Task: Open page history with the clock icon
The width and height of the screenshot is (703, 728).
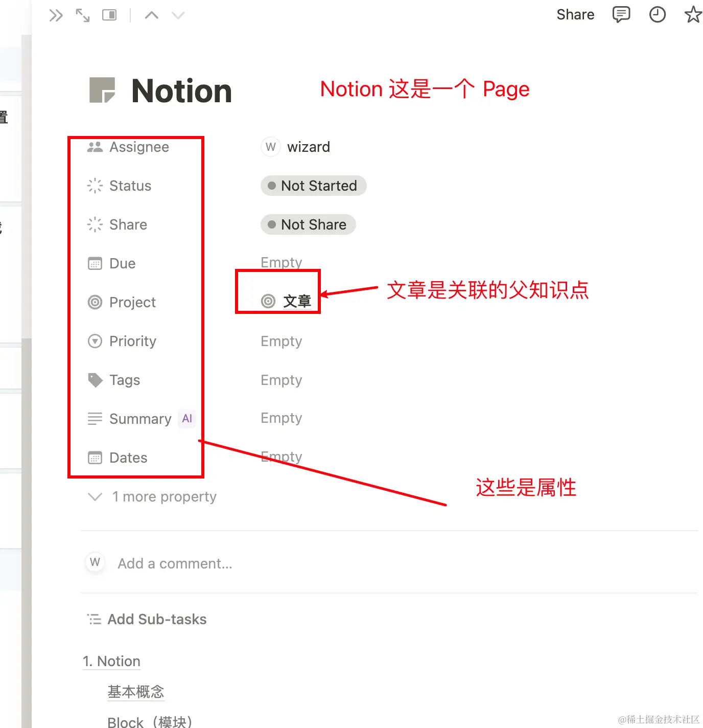Action: click(657, 14)
